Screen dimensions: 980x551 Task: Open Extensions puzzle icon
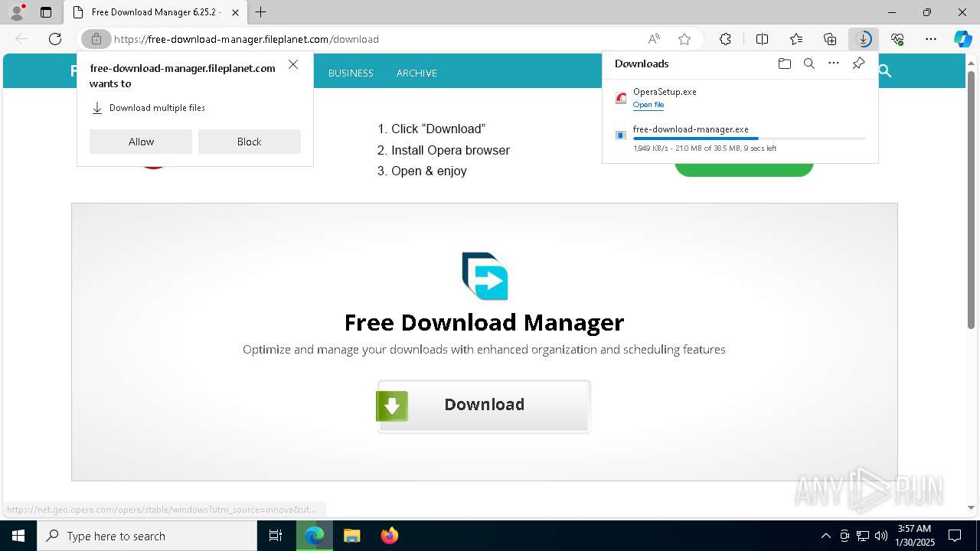pos(725,39)
